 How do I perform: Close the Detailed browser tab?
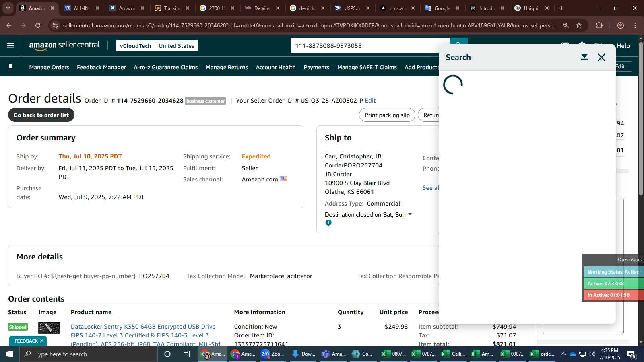coord(278,8)
